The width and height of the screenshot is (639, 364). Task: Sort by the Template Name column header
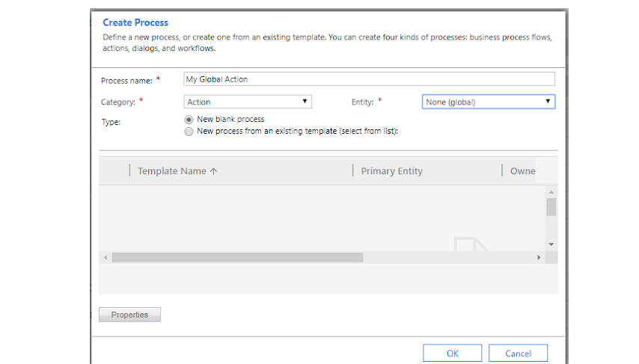click(x=171, y=171)
